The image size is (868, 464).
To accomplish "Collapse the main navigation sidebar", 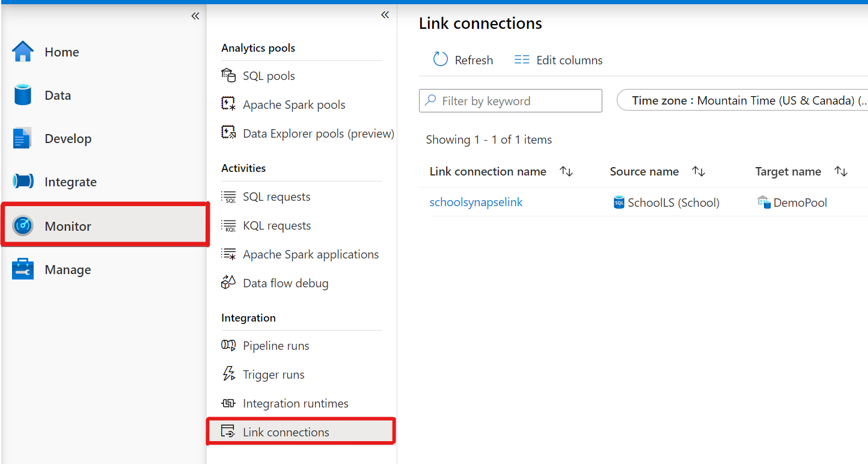I will (195, 16).
